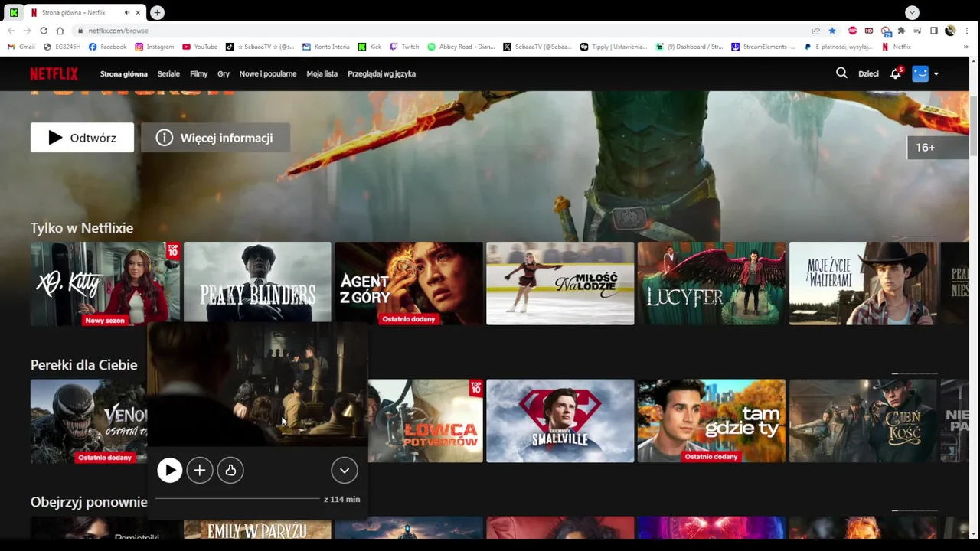
Task: Open Peaky Blinders thumbnail
Action: pos(257,282)
